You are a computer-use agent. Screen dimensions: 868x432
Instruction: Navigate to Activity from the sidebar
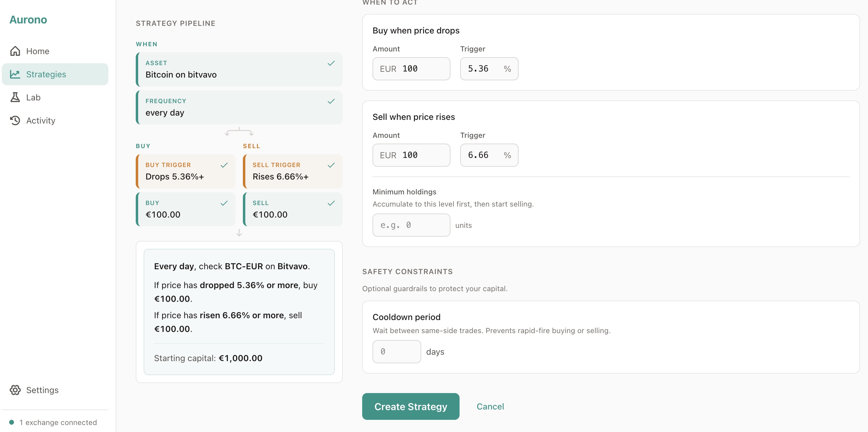pyautogui.click(x=40, y=120)
